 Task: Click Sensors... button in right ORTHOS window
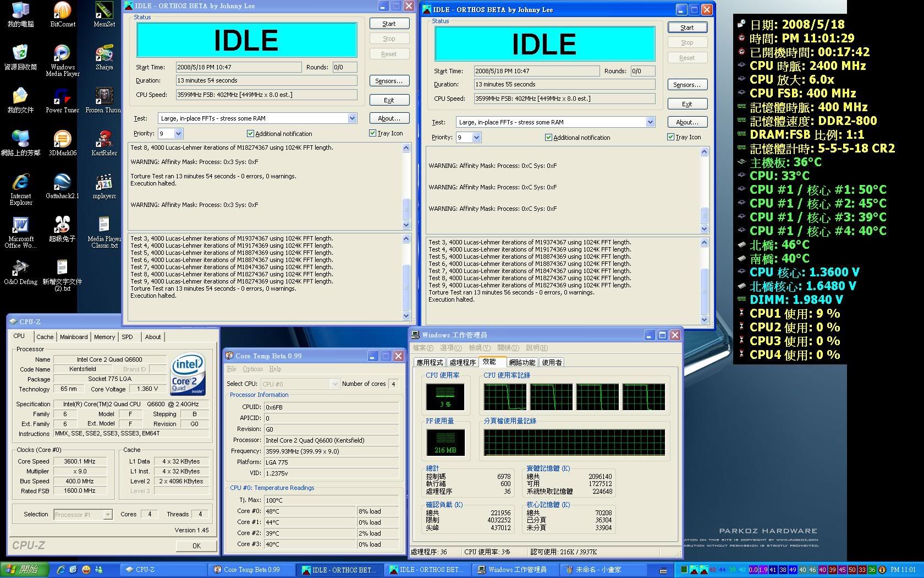click(x=687, y=85)
